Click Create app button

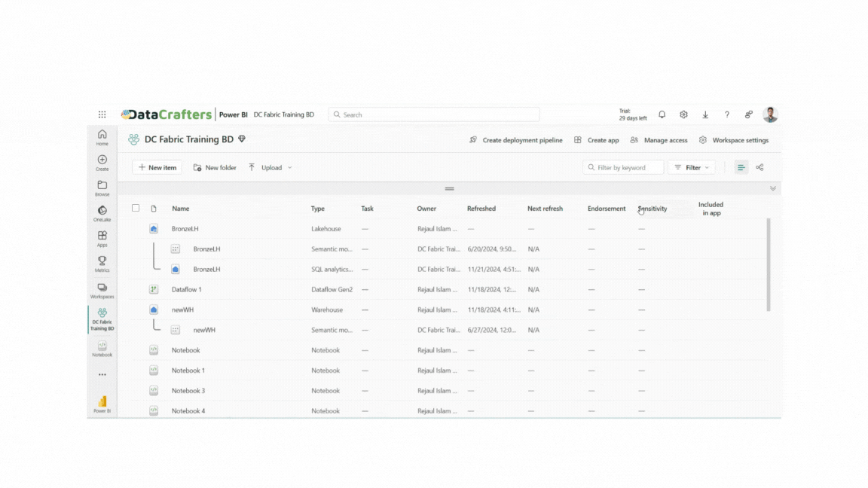point(596,140)
